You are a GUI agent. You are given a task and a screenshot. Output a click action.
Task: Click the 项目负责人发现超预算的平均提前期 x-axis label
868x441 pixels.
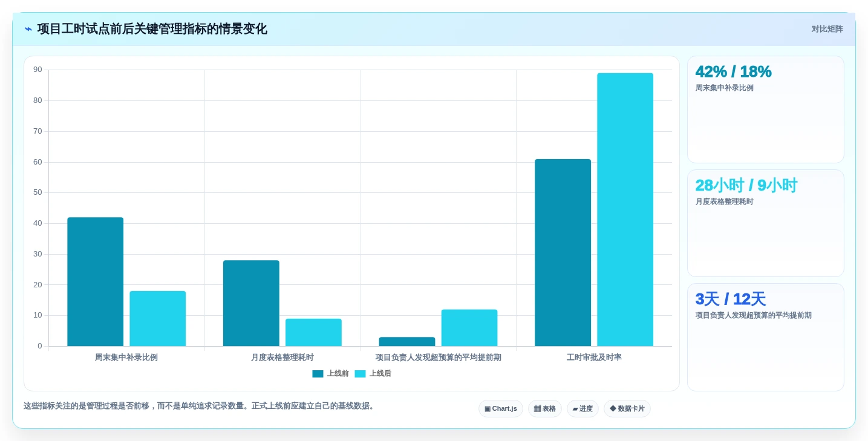click(439, 358)
